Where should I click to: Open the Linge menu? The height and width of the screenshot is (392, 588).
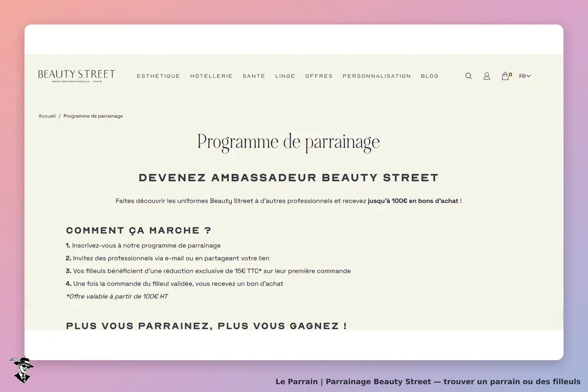click(285, 76)
